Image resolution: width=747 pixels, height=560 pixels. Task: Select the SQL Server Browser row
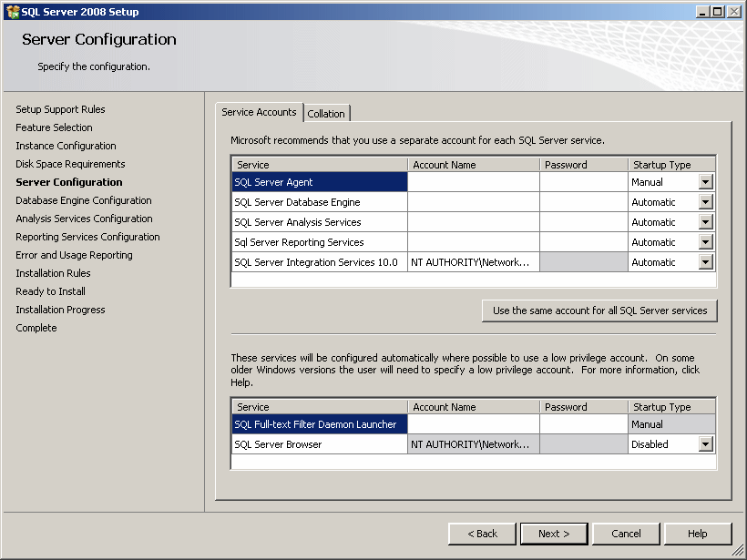(x=320, y=444)
